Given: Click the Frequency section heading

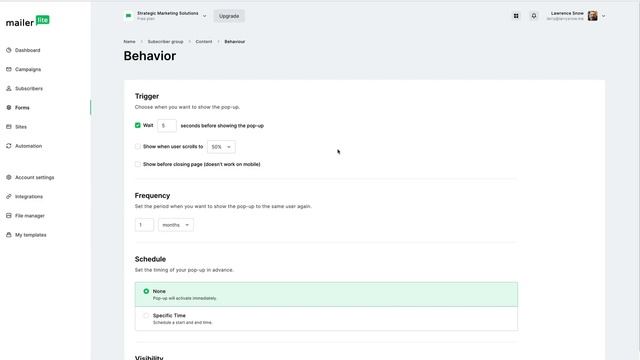Looking at the screenshot, I should click(152, 196).
